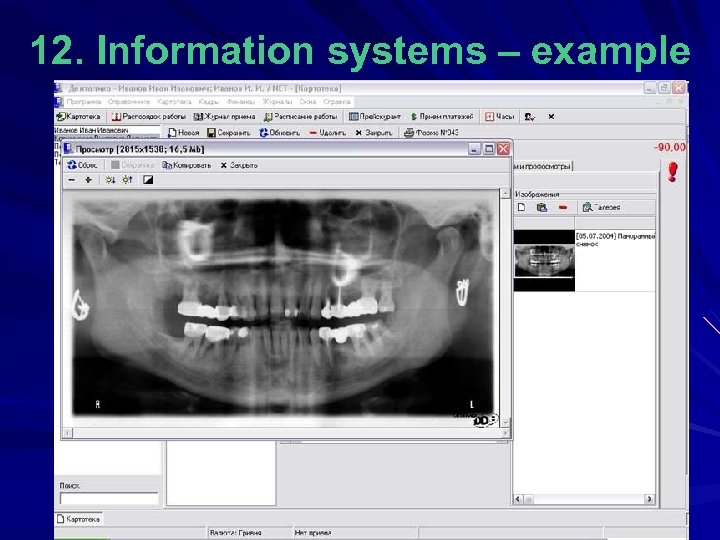The width and height of the screenshot is (720, 540).
Task: Open the Прейскурант price list
Action: click(x=375, y=117)
